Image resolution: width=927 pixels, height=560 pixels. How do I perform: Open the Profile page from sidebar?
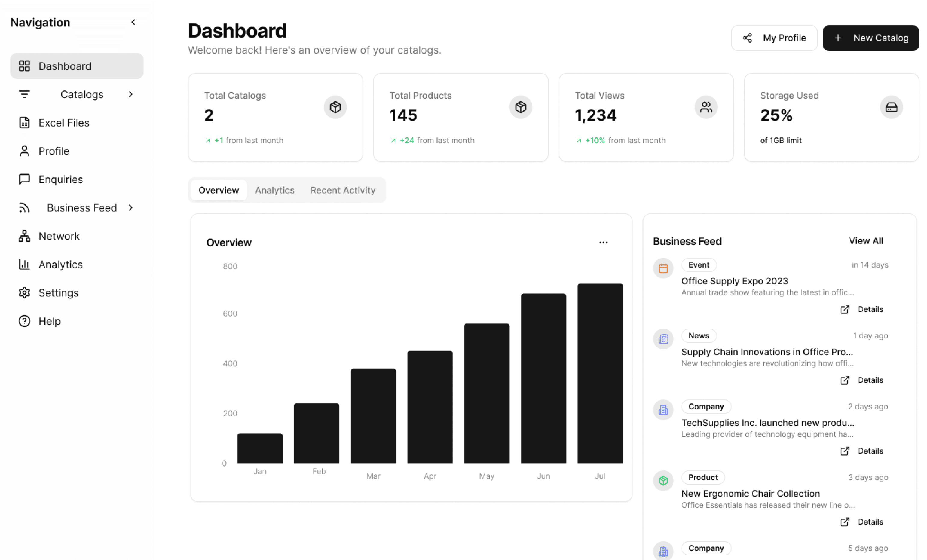click(77, 151)
